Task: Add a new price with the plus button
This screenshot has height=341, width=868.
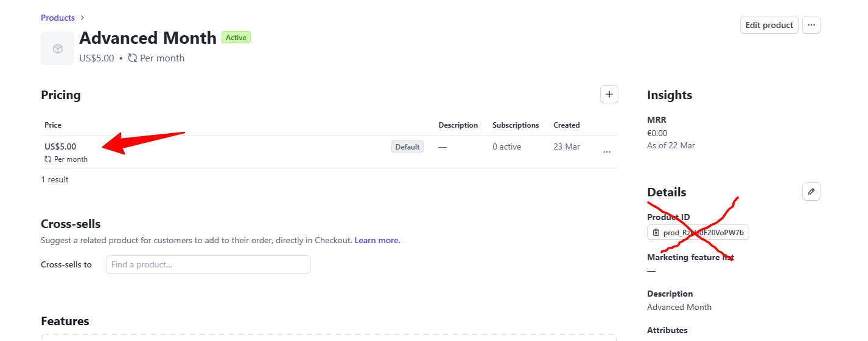Action: [609, 94]
